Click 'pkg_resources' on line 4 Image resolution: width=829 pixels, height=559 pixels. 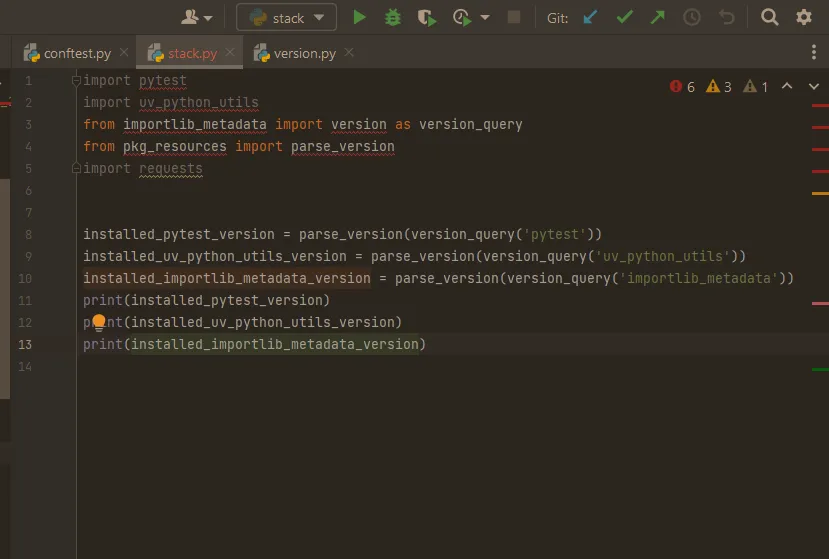point(174,146)
